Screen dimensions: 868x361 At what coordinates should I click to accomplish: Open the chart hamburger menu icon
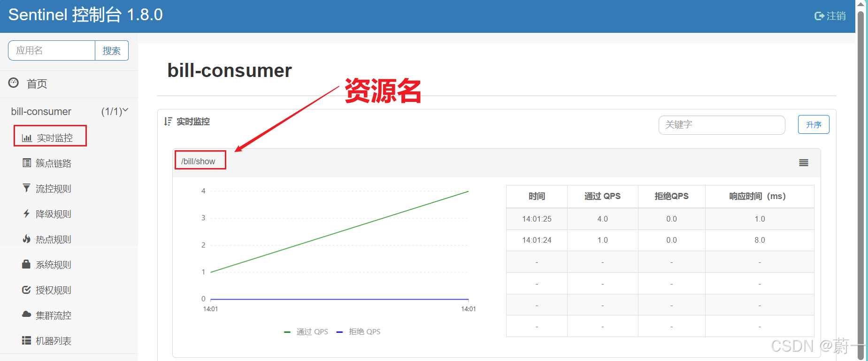[x=804, y=163]
